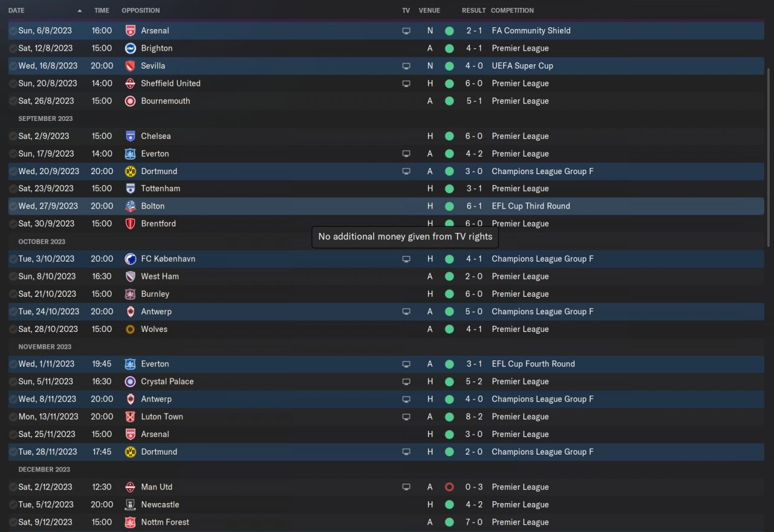Click the Brighton club badge icon
Viewport: 774px width, 532px height.
pos(130,48)
